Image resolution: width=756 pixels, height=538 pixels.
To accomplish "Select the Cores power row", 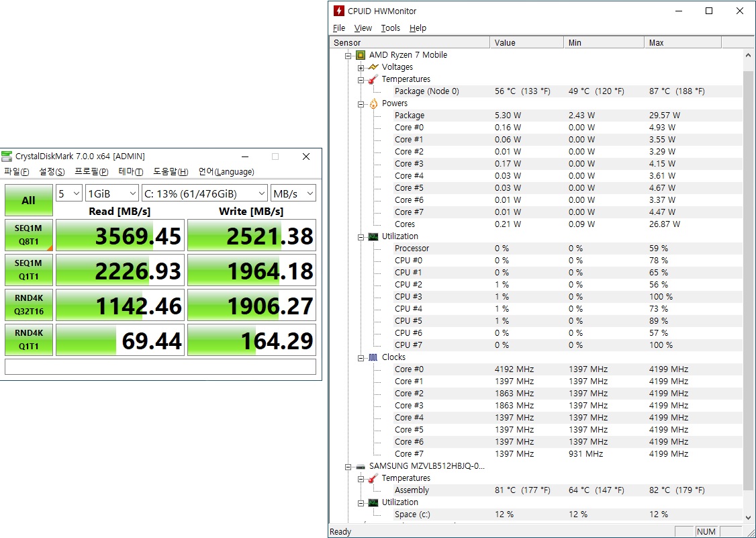I will [x=567, y=224].
